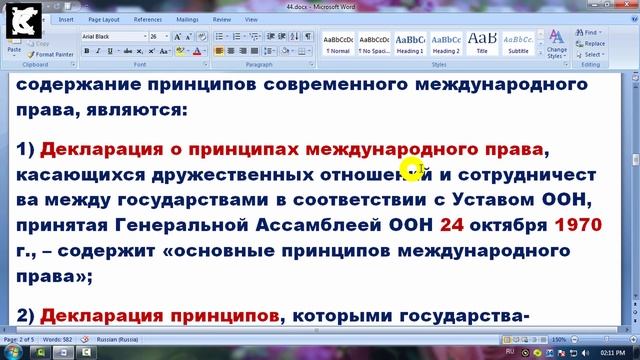Click the Grow Font button
The width and height of the screenshot is (640, 360).
(x=177, y=37)
